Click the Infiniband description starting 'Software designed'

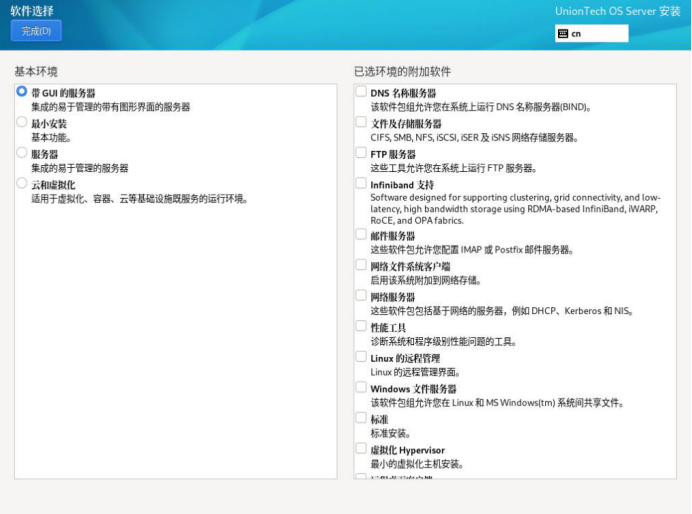click(515, 209)
